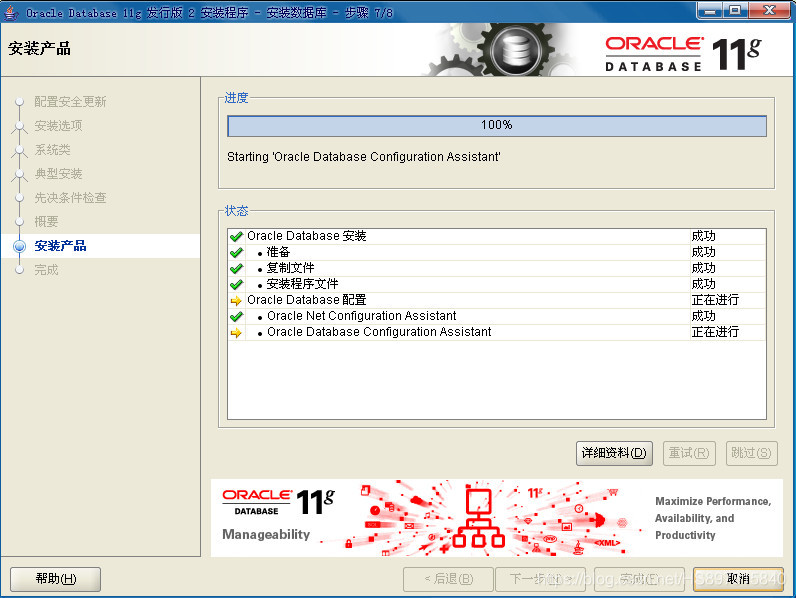The width and height of the screenshot is (796, 598).
Task: Click yellow arrow beside Oracle Database 配置
Action: [x=236, y=301]
